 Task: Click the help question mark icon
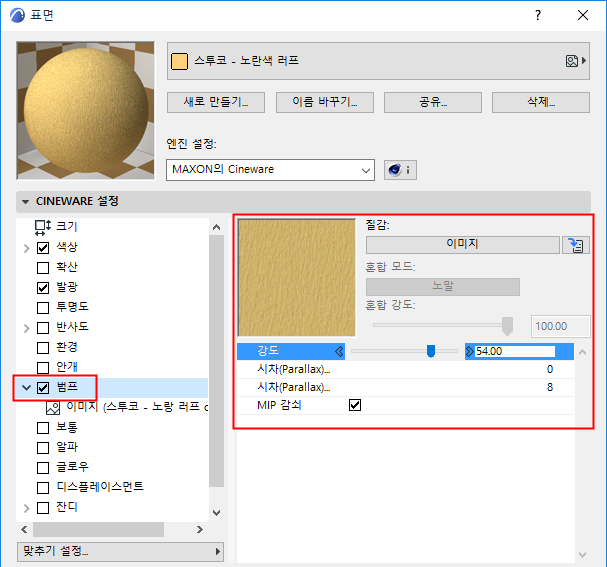point(538,15)
